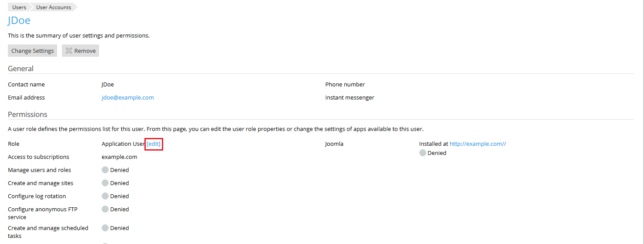
Task: Open the jdoe@example.com email link
Action: click(127, 97)
